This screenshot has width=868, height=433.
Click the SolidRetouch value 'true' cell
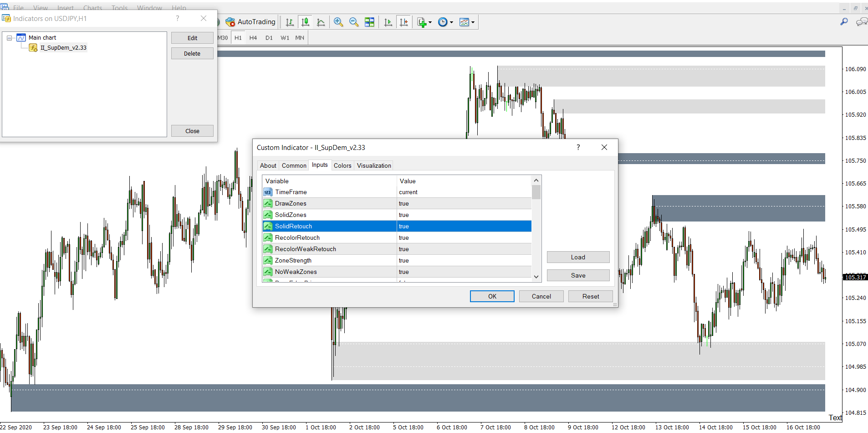pos(464,227)
